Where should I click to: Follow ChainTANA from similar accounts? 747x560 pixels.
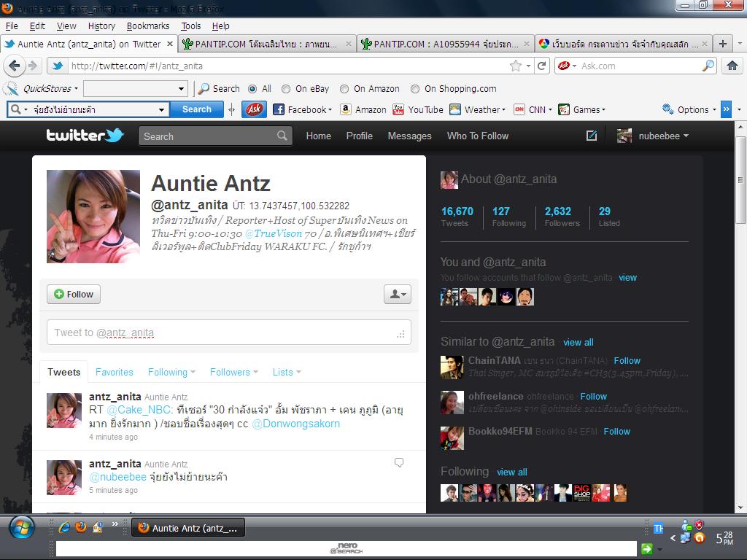(x=627, y=360)
